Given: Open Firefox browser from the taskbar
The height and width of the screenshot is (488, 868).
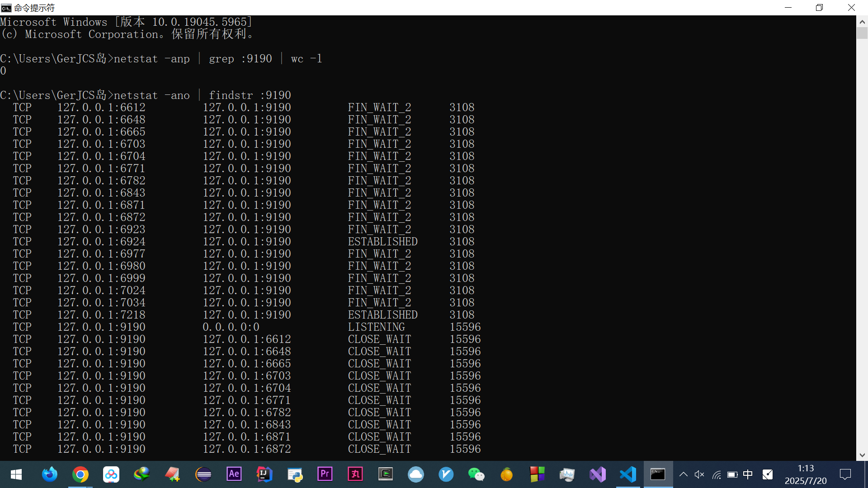Looking at the screenshot, I should tap(50, 474).
